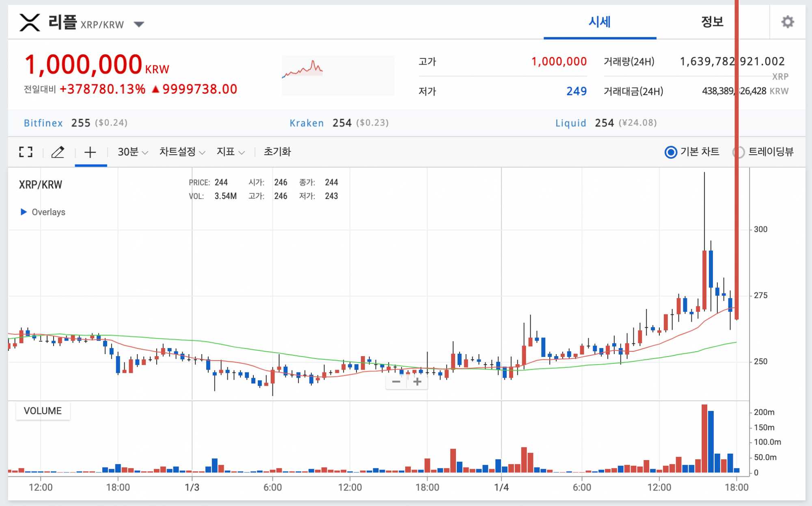Image resolution: width=812 pixels, height=506 pixels.
Task: Click the Bitfinex exchange link
Action: point(43,123)
